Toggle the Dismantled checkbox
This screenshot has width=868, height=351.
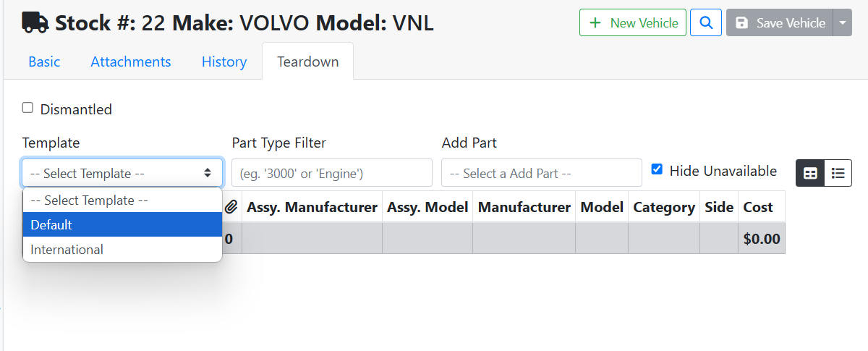27,108
